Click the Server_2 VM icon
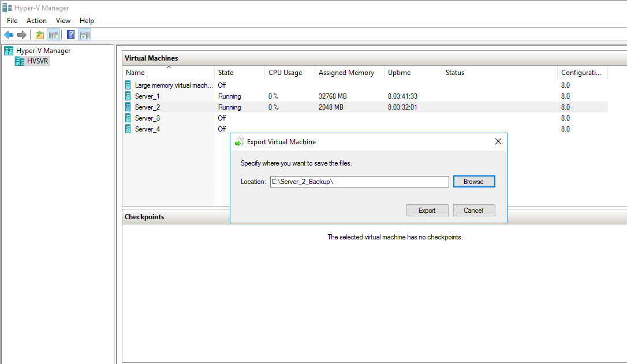Viewport: 627px width, 364px height. coord(128,107)
